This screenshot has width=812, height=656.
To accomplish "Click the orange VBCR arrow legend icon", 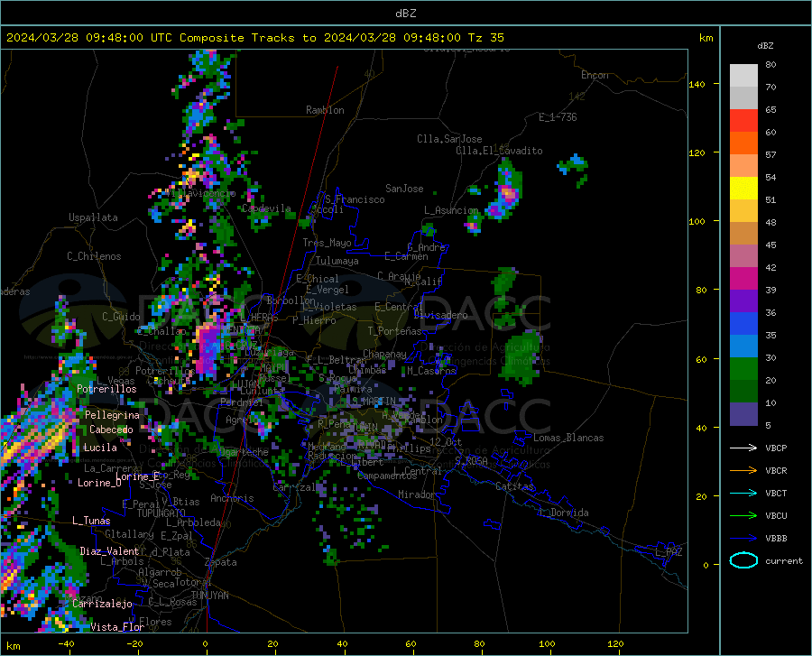I will point(743,470).
